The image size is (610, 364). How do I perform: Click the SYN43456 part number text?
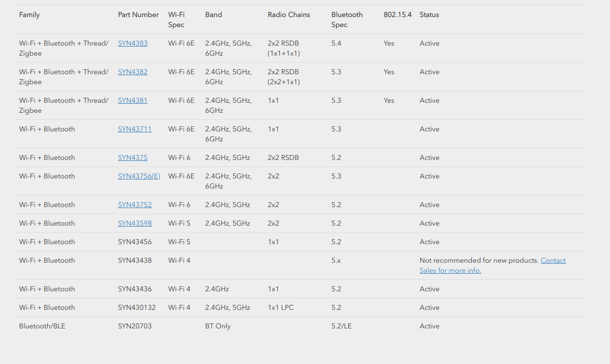pyautogui.click(x=134, y=242)
